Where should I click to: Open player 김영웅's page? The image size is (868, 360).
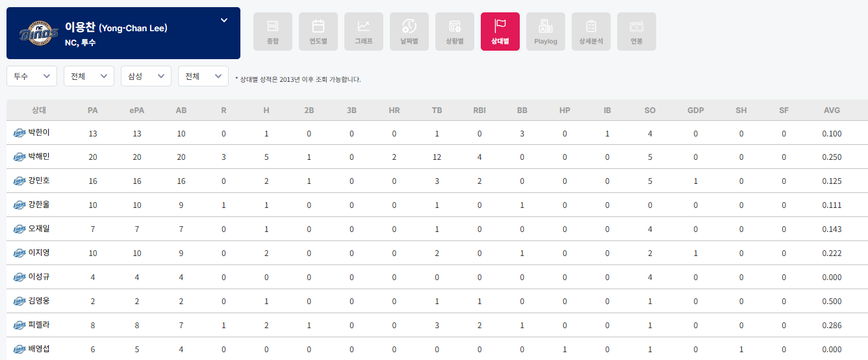pos(39,301)
